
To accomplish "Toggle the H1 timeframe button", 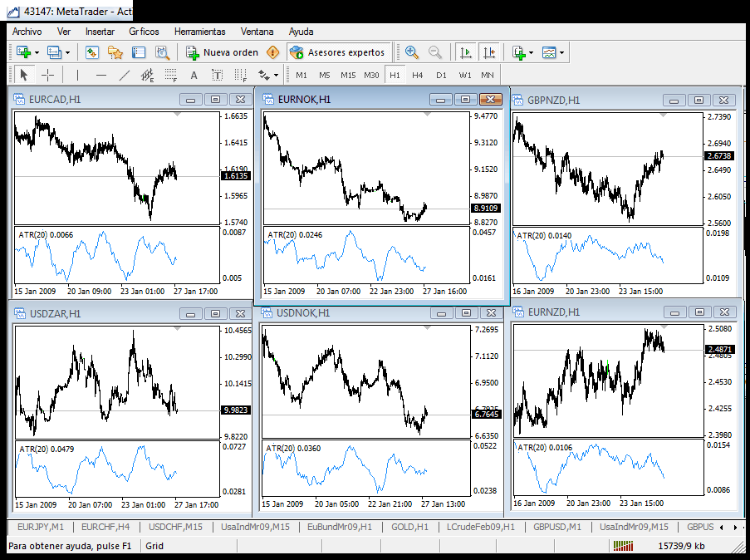I will (x=395, y=75).
